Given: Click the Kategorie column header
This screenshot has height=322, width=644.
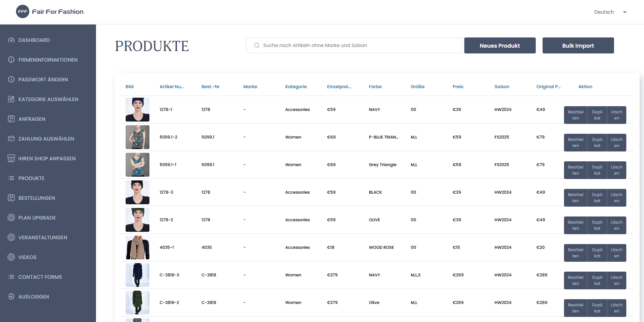Looking at the screenshot, I should 296,87.
